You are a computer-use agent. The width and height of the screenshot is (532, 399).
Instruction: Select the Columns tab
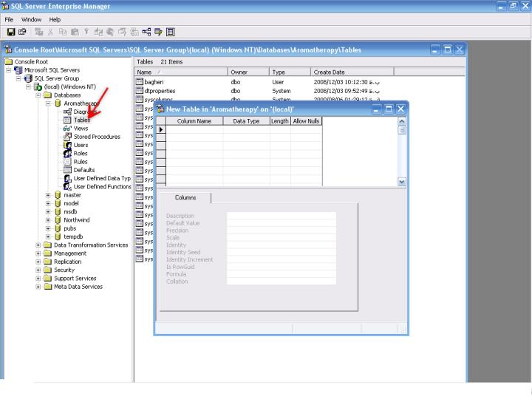point(185,197)
